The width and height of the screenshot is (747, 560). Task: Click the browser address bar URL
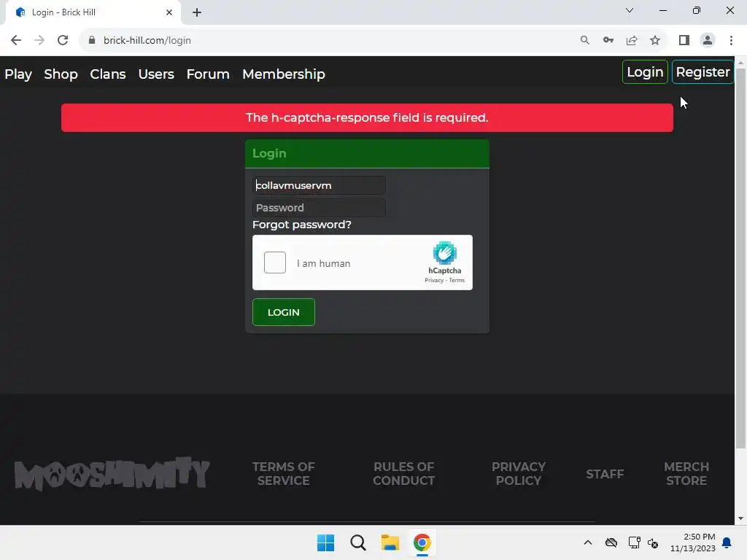[x=147, y=41]
